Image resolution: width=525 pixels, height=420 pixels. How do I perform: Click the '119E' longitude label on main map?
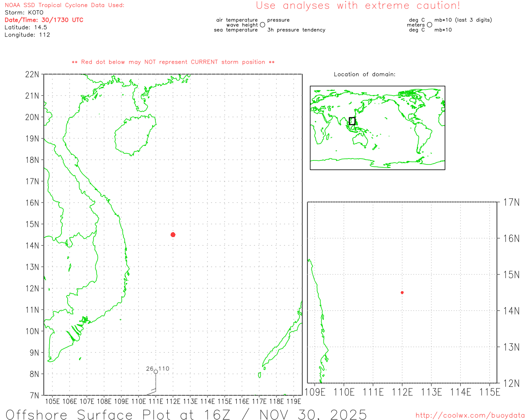pos(294,402)
